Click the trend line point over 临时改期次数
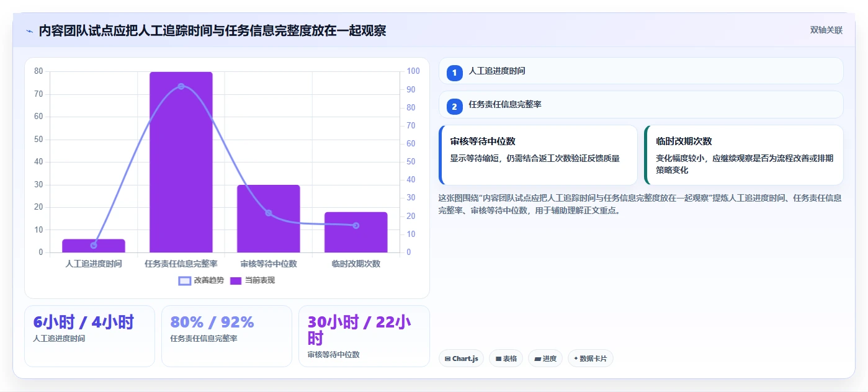This screenshot has height=392, width=868. 356,225
